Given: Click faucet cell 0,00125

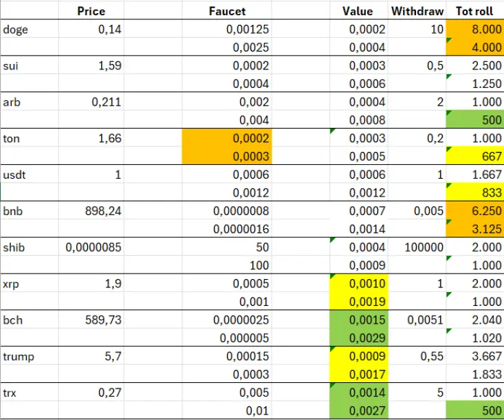Looking at the screenshot, I should click(227, 30).
